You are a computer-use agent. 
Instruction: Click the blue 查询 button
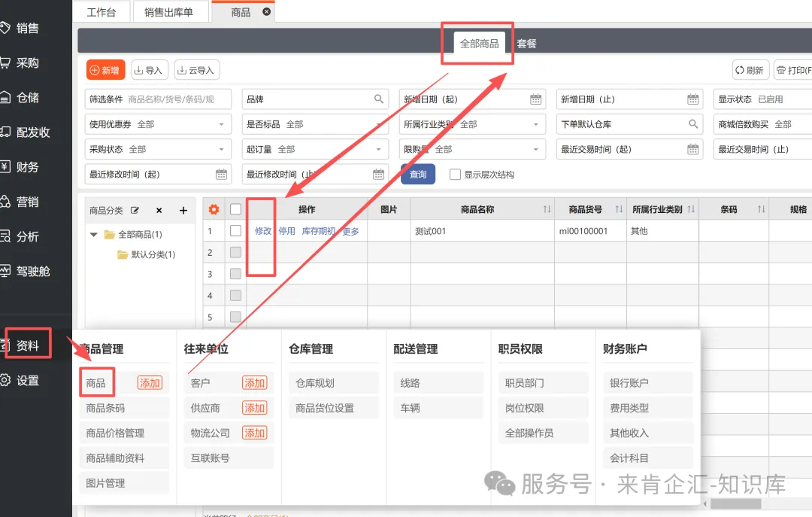coord(418,175)
